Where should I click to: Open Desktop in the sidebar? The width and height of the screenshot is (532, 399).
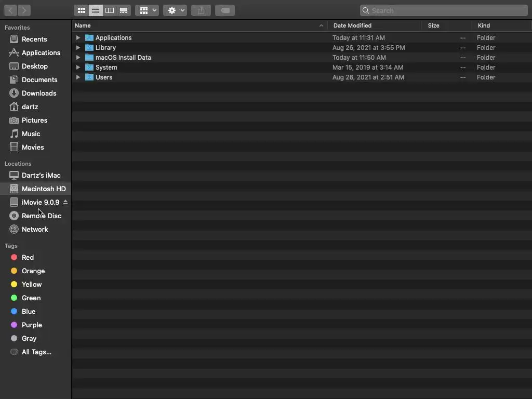pos(35,66)
